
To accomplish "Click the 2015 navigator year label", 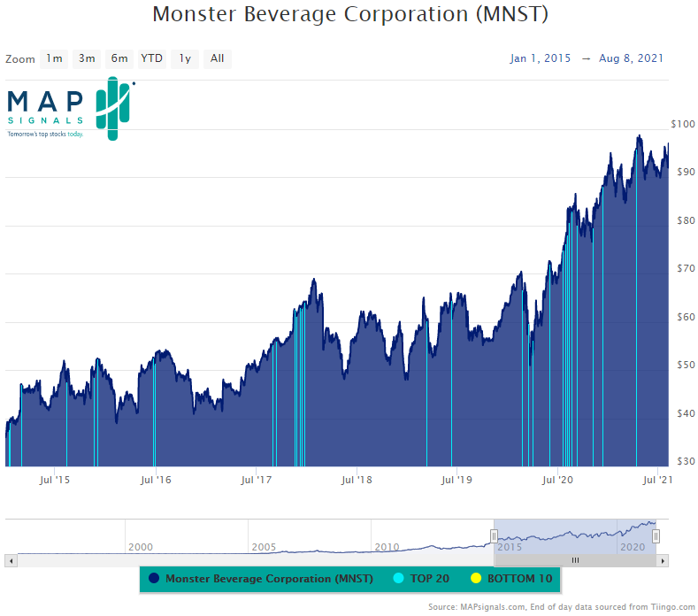I will pos(510,547).
